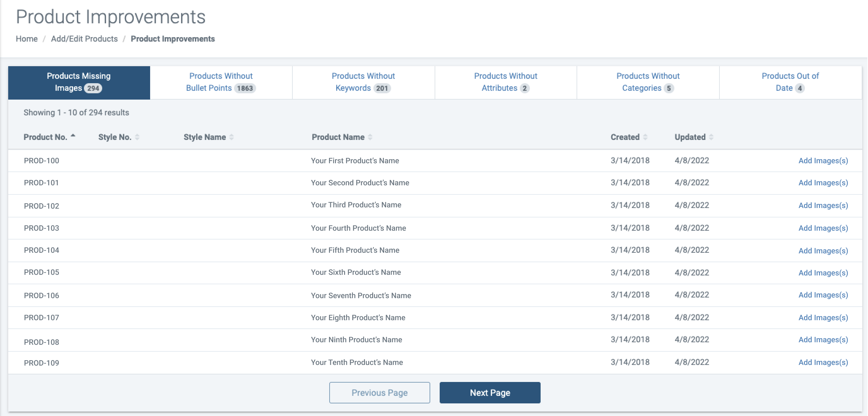Click the Updated column sort icon
The image size is (868, 416).
point(711,137)
